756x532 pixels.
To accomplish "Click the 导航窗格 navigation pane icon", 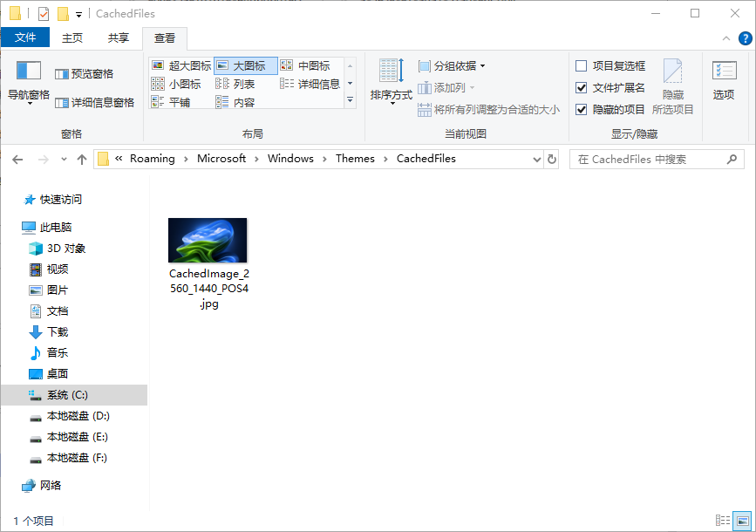I will click(x=28, y=71).
